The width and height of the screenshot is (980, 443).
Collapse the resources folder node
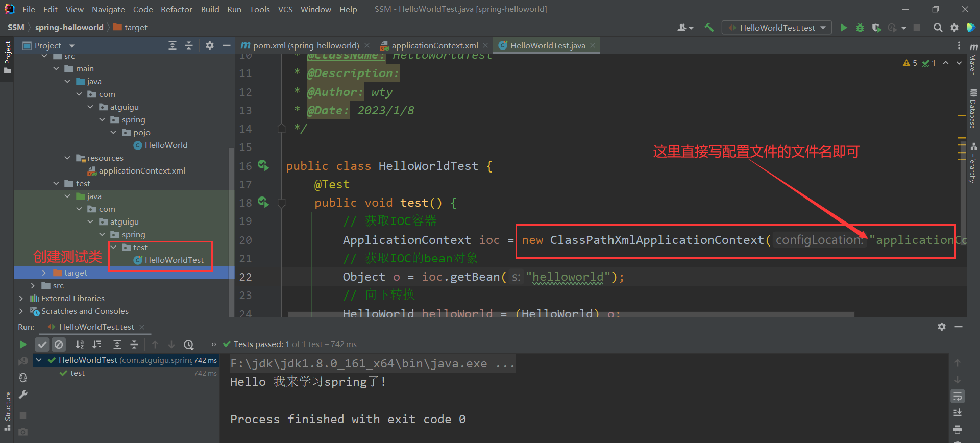tap(67, 158)
